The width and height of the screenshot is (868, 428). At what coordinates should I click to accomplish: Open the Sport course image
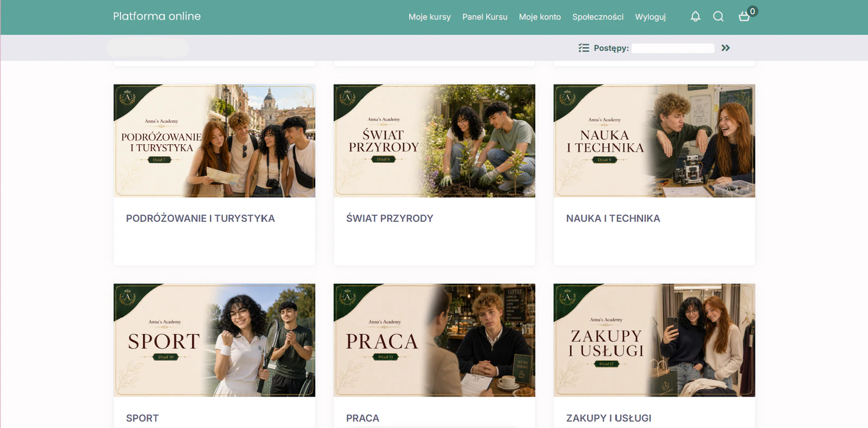point(214,340)
